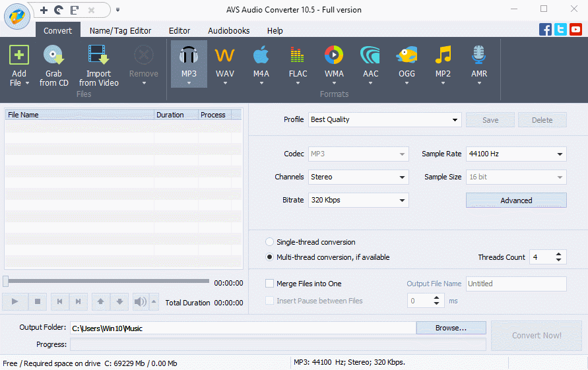The image size is (588, 370).
Task: Open the Profile dropdown
Action: tap(385, 119)
